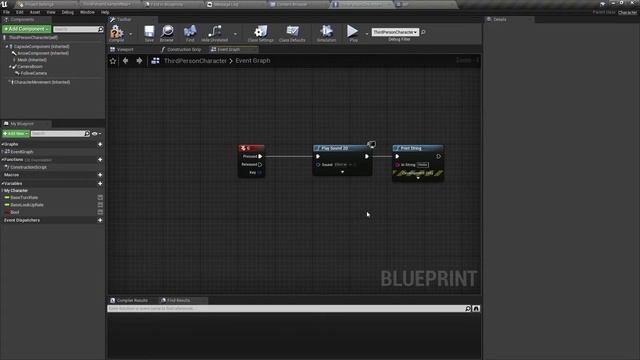This screenshot has width=640, height=360.
Task: Add a new variable with Variables plus icon
Action: point(100,184)
